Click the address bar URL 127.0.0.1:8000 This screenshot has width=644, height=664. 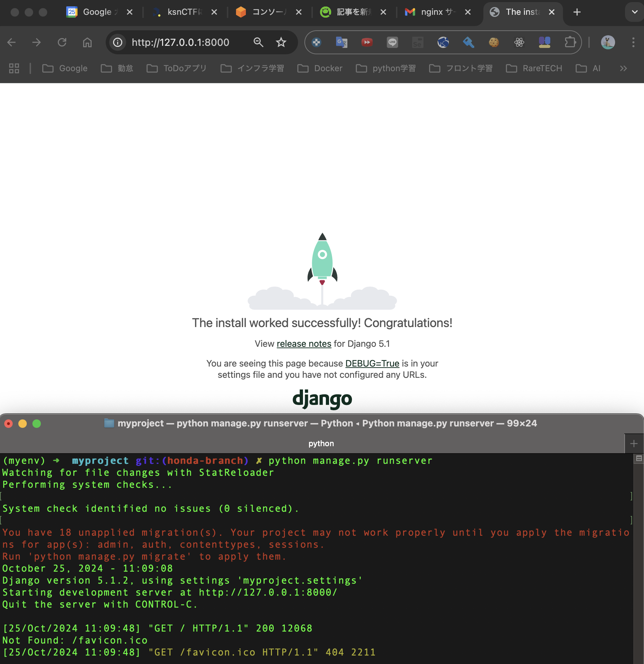[180, 43]
